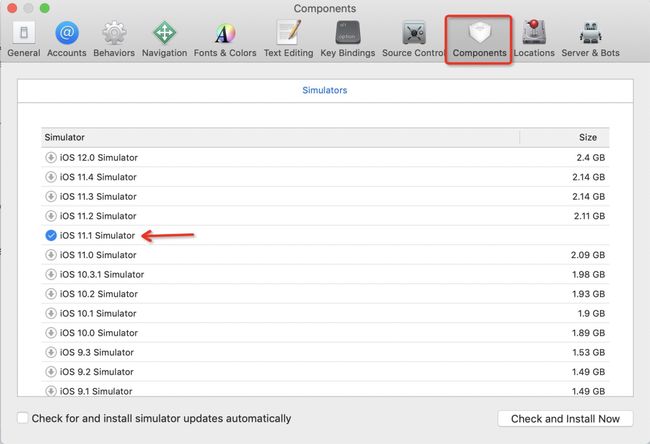Open the Text Editing pane
650x444 pixels.
[289, 40]
